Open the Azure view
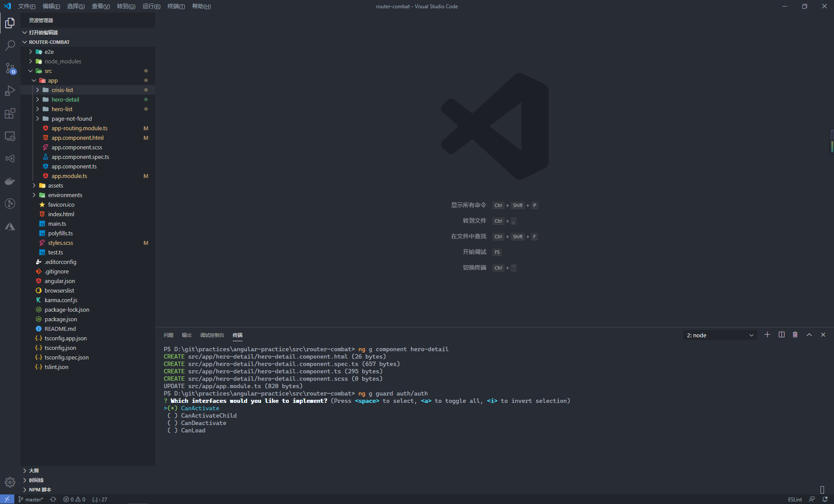834x504 pixels. [10, 226]
